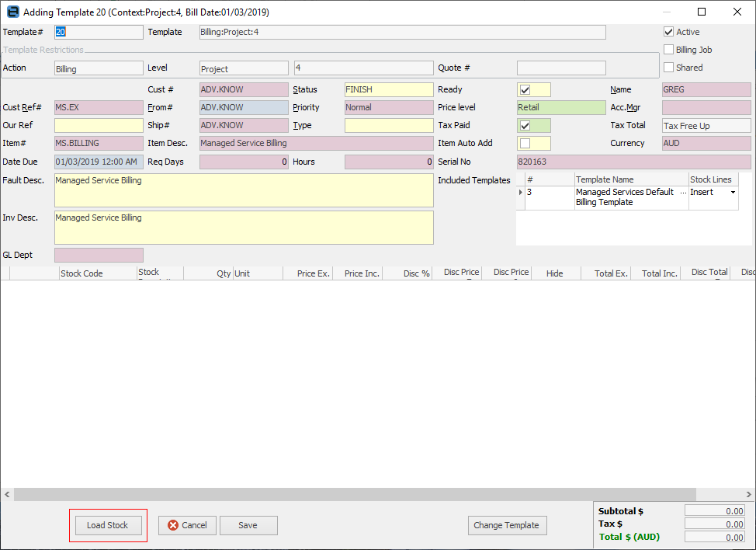The image size is (756, 550).
Task: Open the Date Due picker field
Action: [x=99, y=161]
